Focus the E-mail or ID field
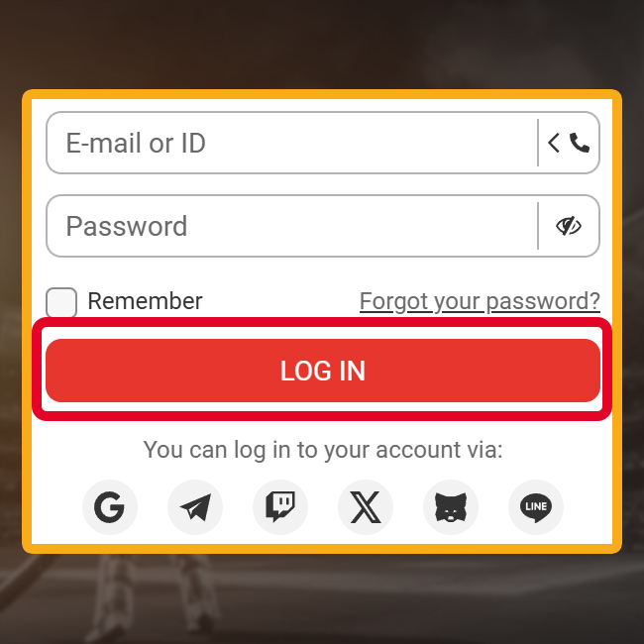The image size is (644, 644). click(x=291, y=143)
